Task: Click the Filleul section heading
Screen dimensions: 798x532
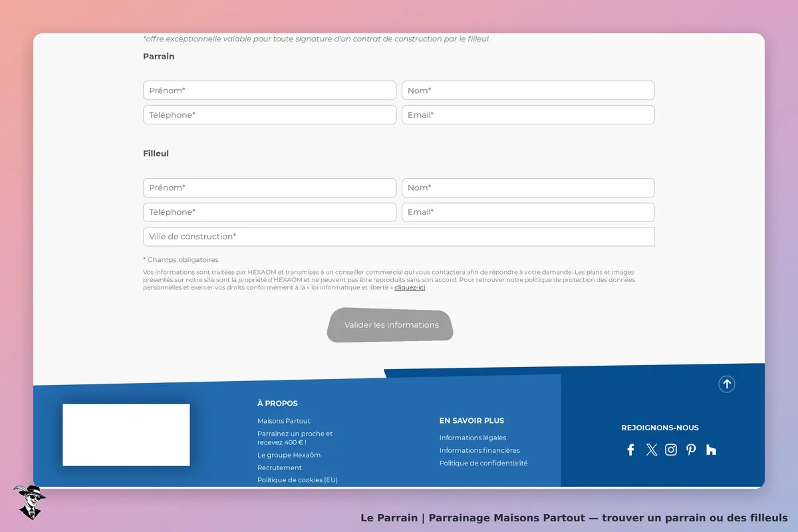Action: point(156,154)
